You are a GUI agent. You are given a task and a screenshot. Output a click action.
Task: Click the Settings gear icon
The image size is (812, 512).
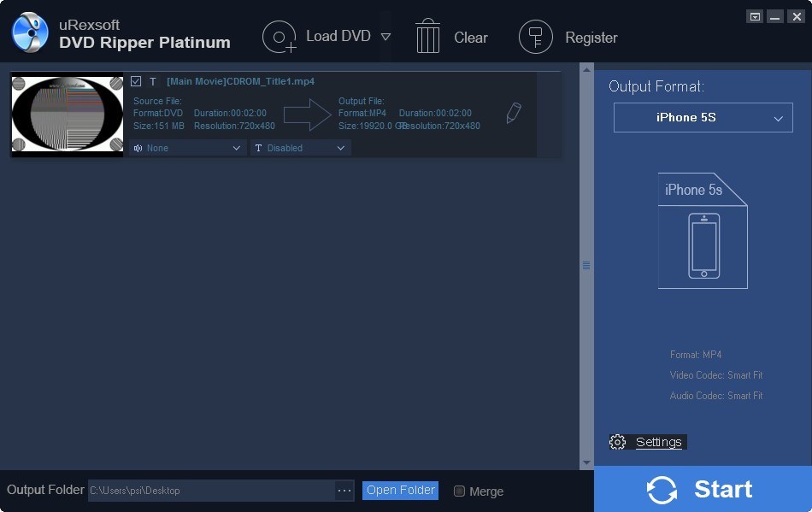pos(617,442)
